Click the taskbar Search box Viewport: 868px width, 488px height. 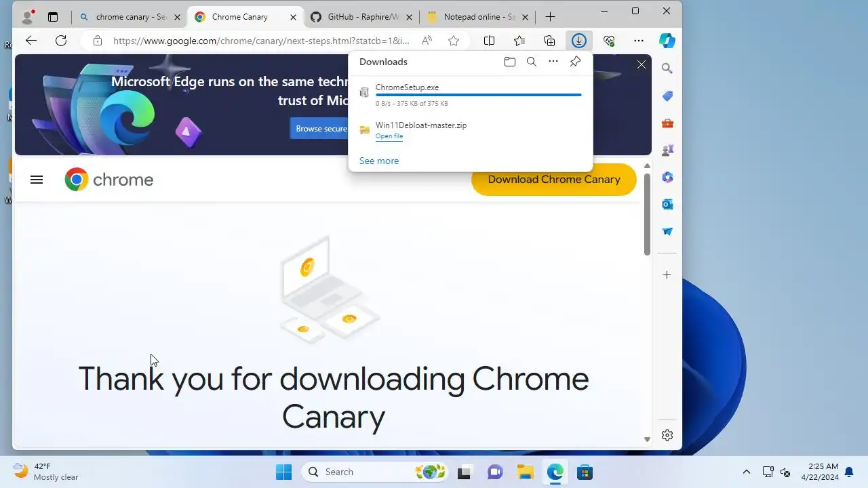(374, 472)
